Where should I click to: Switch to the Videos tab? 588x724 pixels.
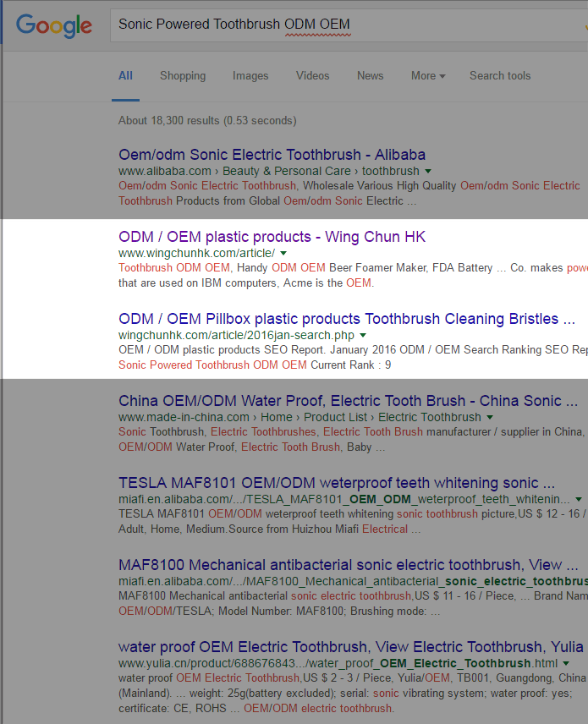[x=313, y=76]
